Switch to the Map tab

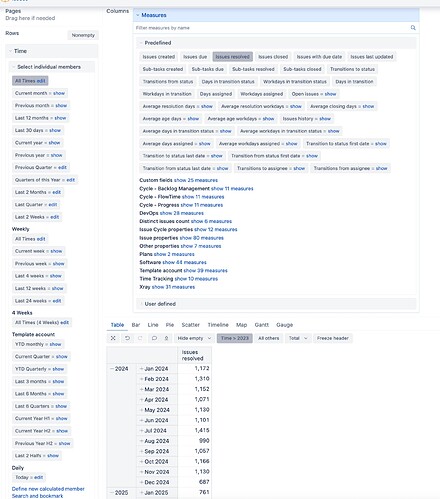(x=242, y=325)
